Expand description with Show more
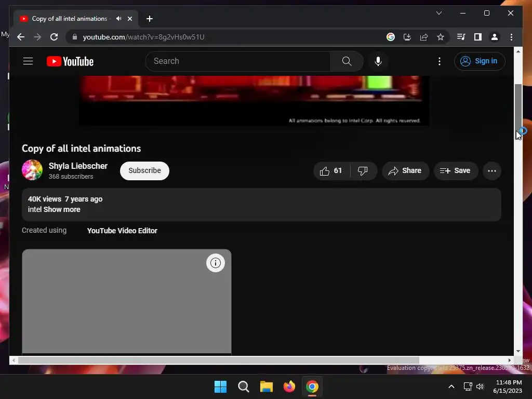This screenshot has width=532, height=399. (62, 209)
